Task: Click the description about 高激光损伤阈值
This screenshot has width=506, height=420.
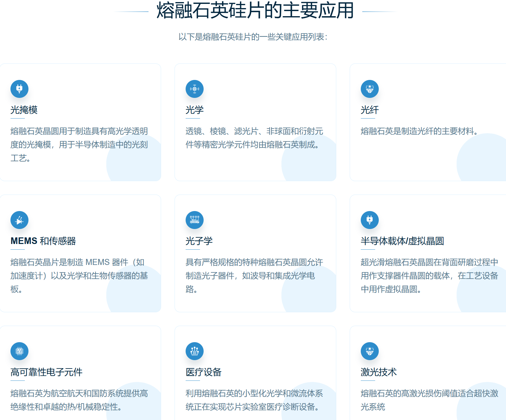Action: [430, 400]
